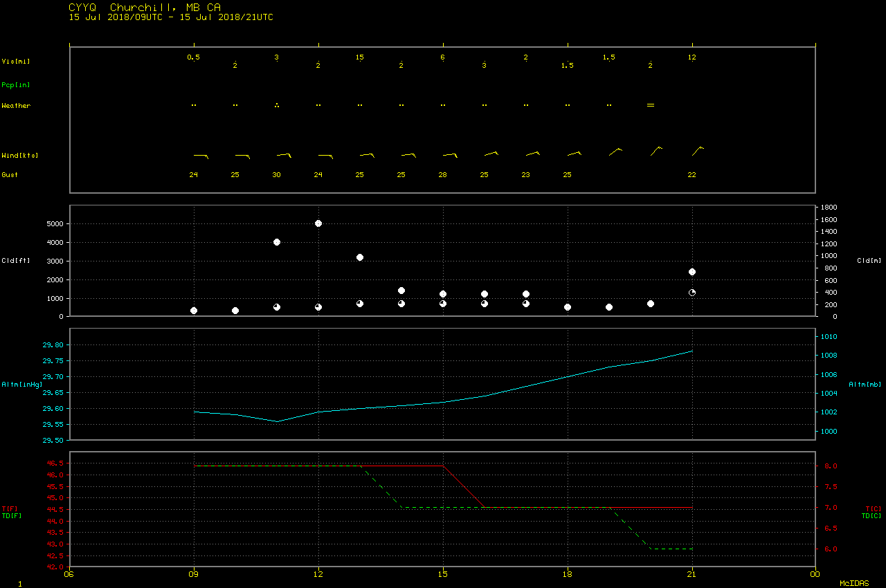This screenshot has width=886, height=588.
Task: Select the cloud symbol near 3200 ft
Action: [360, 257]
